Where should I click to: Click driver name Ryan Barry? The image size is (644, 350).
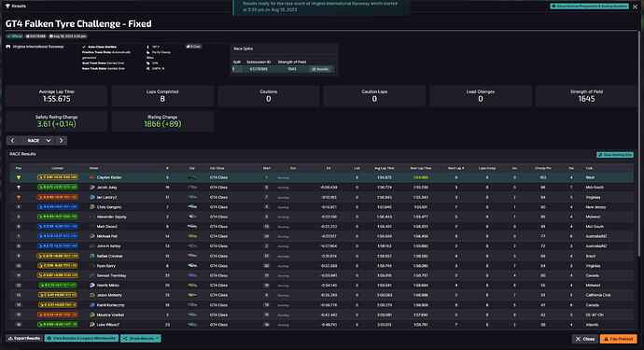tap(106, 266)
